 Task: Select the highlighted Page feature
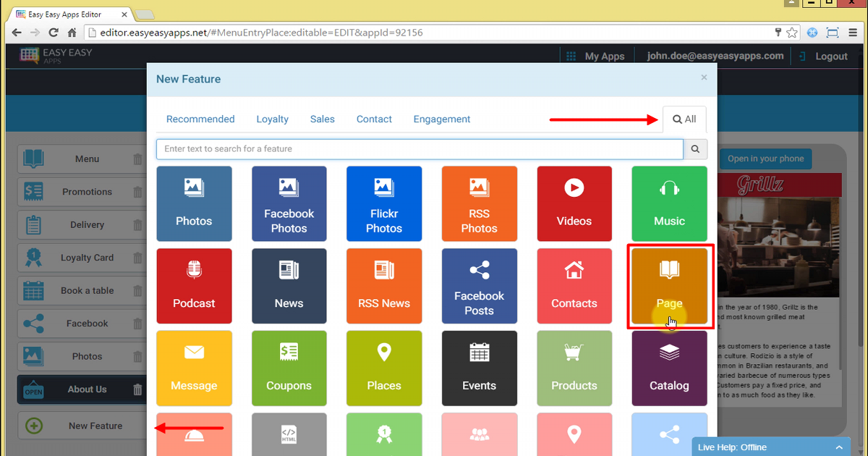(x=669, y=286)
